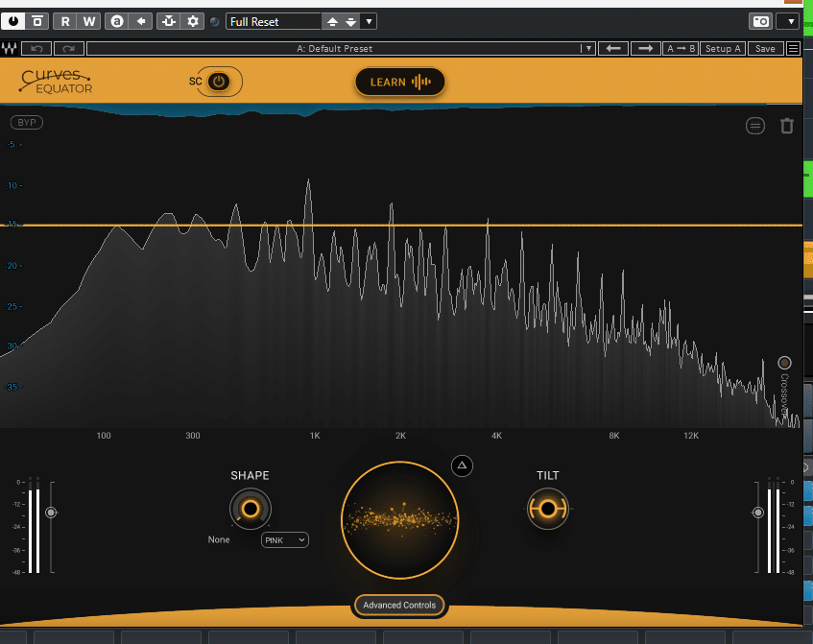Click the plugin bypass icon
Image resolution: width=813 pixels, height=644 pixels.
pos(37,21)
